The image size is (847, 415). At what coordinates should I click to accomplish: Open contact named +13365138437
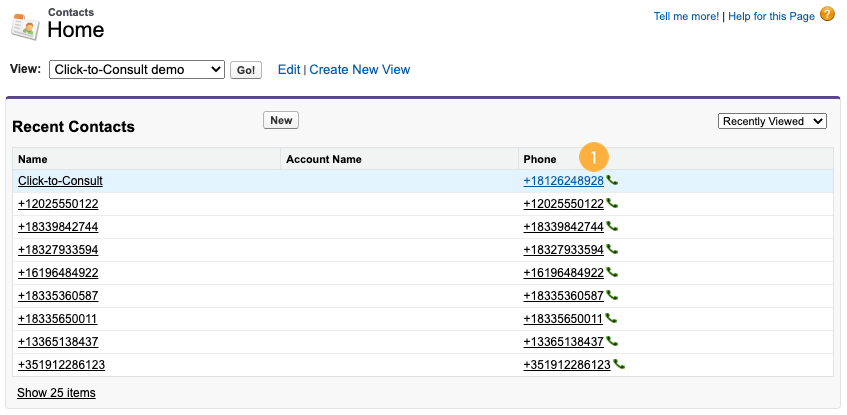58,342
